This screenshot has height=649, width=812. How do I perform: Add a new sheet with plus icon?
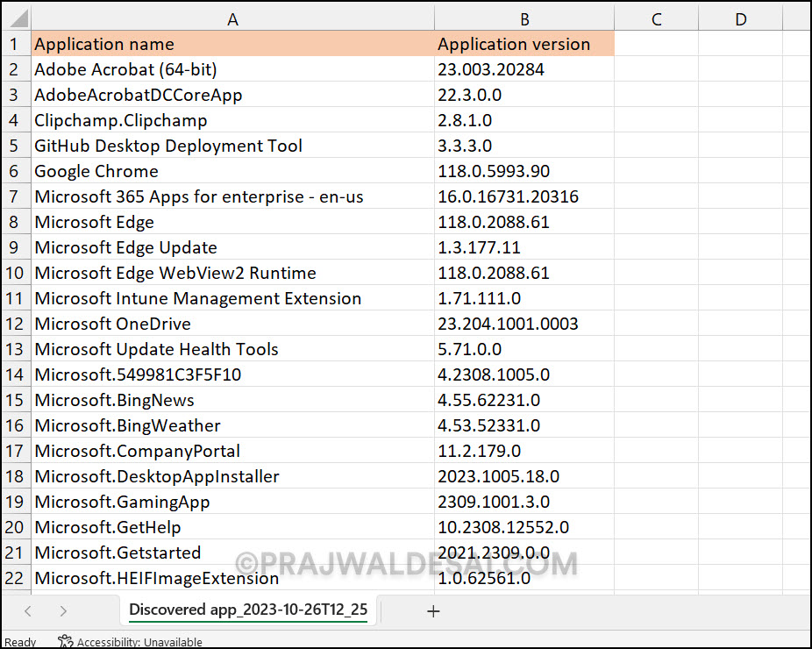[x=433, y=611]
